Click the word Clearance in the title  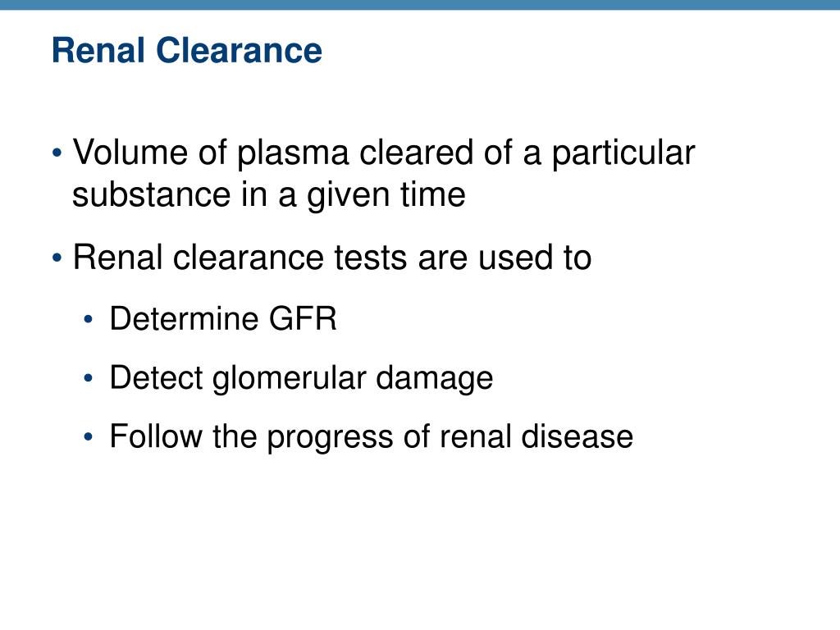coord(239,50)
